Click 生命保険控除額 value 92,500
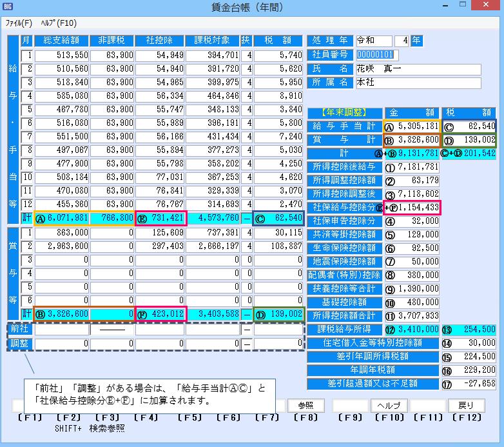The image size is (504, 447). (x=412, y=248)
